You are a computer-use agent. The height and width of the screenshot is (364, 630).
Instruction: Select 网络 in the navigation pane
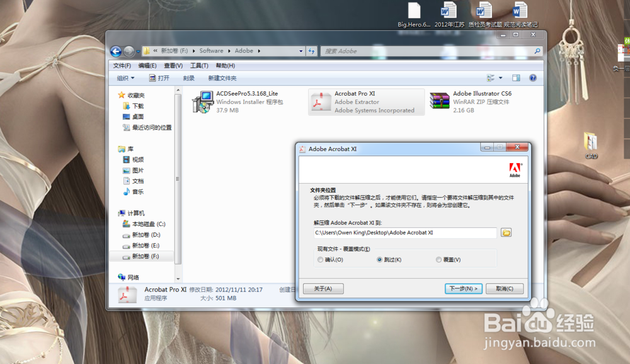[x=129, y=277]
